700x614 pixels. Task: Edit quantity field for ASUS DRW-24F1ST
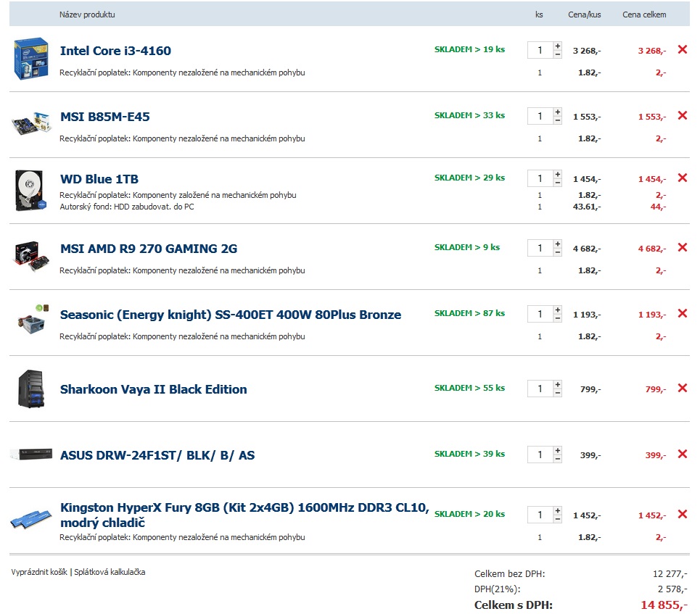pyautogui.click(x=540, y=455)
